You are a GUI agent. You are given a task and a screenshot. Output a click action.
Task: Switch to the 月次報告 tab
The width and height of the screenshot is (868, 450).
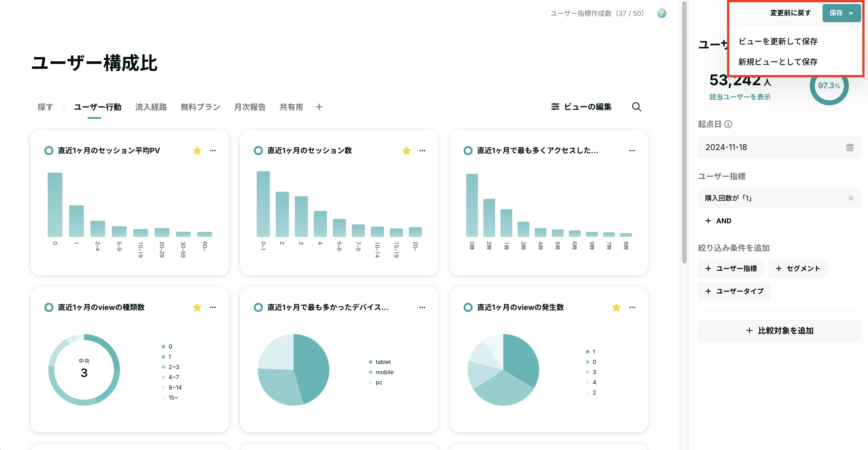tap(250, 107)
